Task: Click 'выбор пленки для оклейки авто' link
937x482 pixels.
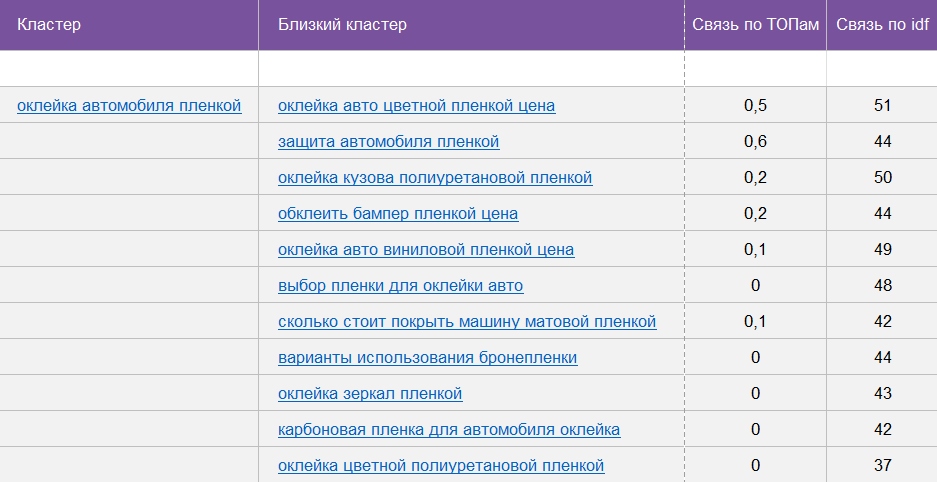Action: [x=400, y=285]
